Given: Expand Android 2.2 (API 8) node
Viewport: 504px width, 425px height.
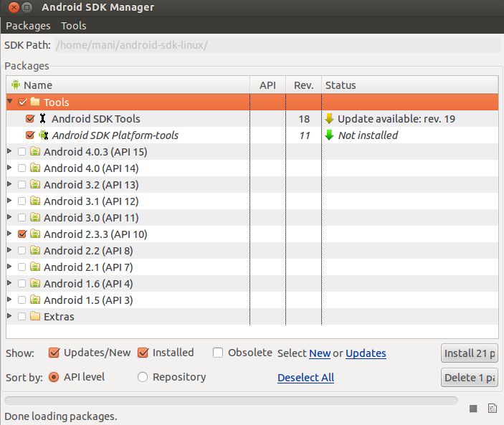Looking at the screenshot, I should (9, 250).
